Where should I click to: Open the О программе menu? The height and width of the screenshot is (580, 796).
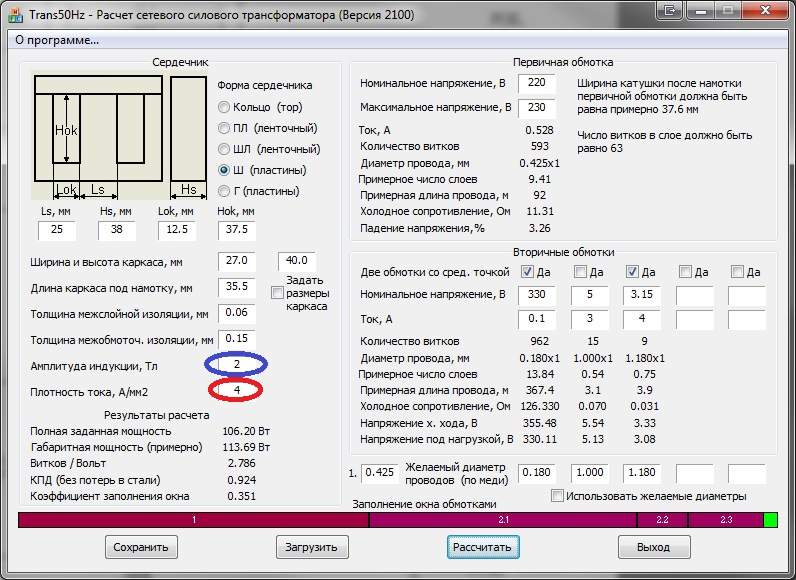click(56, 40)
